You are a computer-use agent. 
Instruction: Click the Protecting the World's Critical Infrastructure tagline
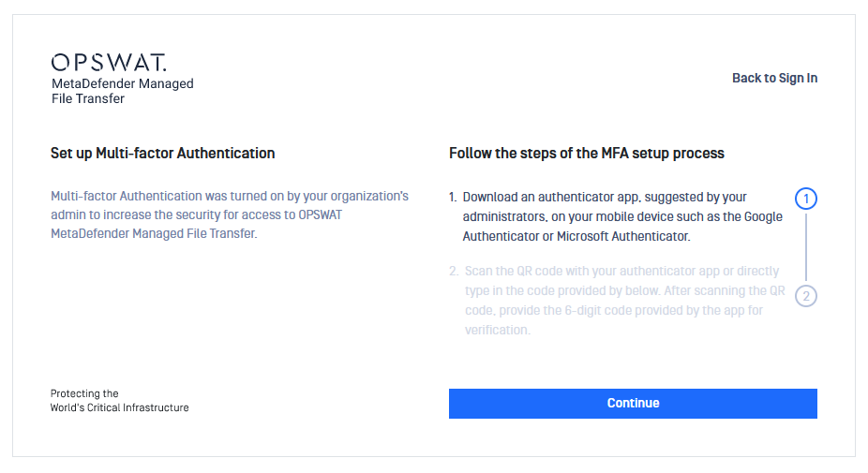click(x=120, y=401)
